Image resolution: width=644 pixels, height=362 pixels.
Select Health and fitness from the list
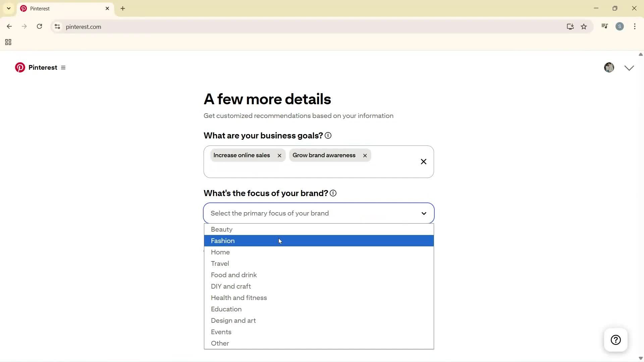click(x=239, y=298)
